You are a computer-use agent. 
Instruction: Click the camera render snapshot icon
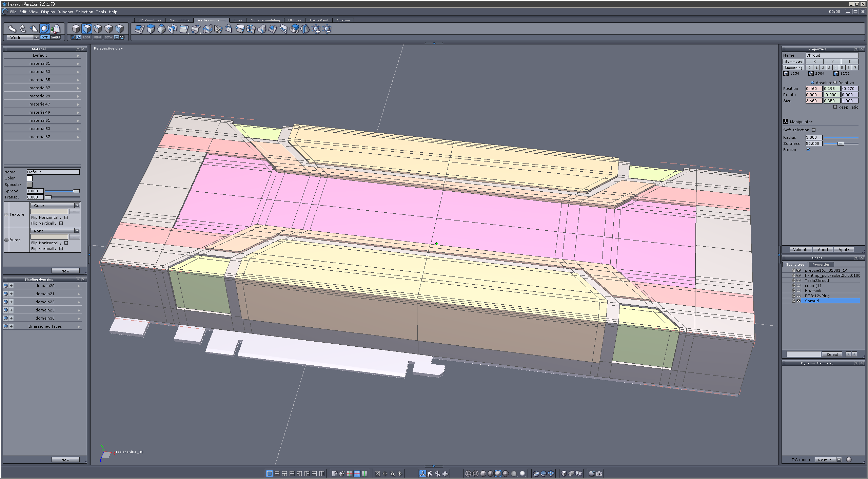(x=599, y=474)
